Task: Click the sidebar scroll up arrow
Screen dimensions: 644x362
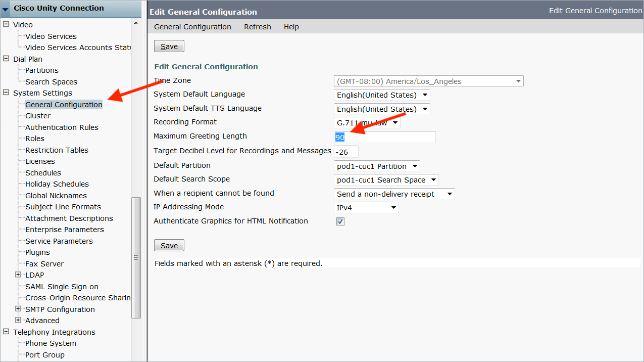Action: click(136, 23)
